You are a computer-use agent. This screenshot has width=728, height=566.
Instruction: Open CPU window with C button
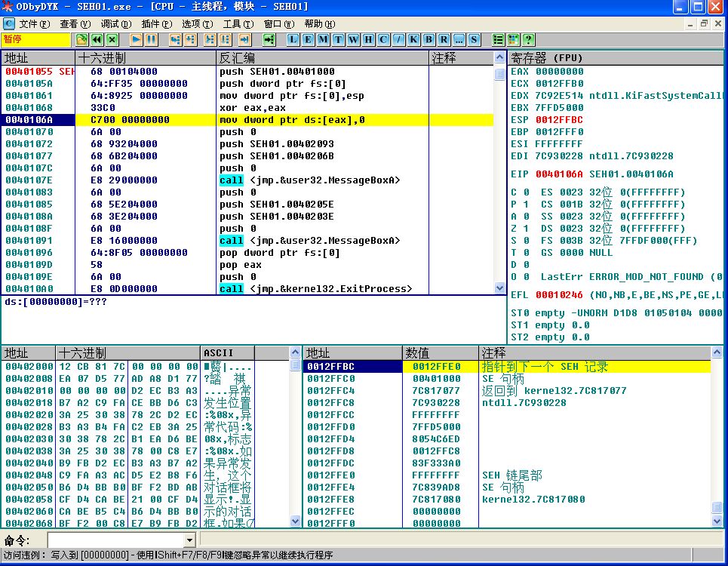tap(383, 40)
